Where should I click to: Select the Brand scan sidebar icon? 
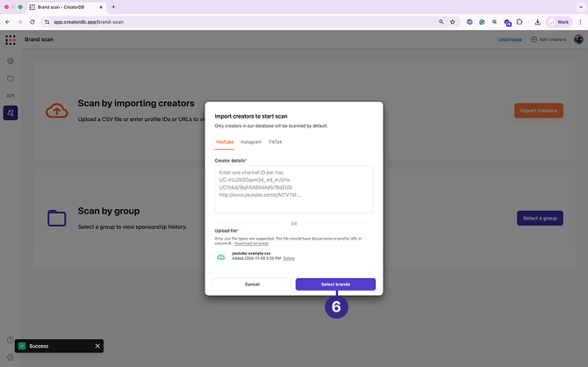click(11, 112)
